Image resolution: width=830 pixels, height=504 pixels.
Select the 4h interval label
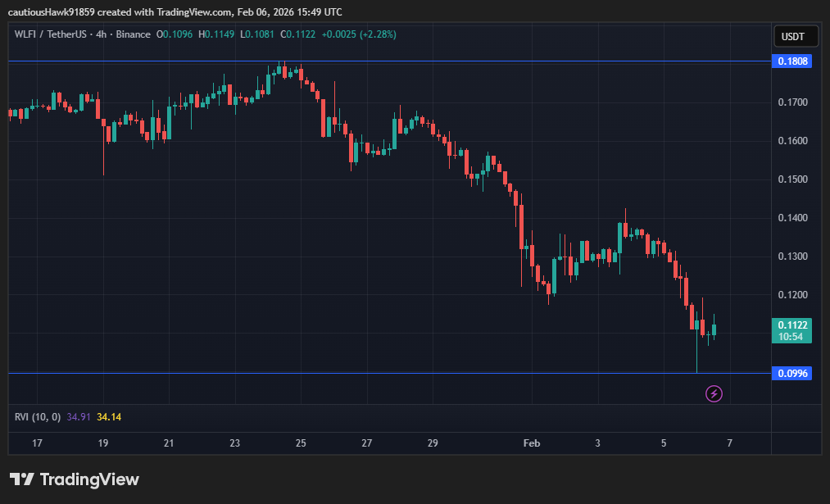pyautogui.click(x=102, y=34)
